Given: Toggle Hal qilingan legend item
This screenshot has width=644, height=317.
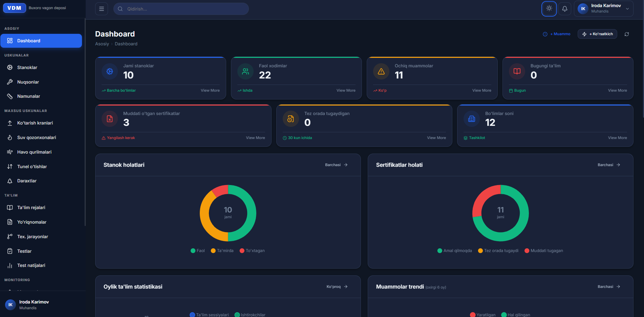Looking at the screenshot, I should point(516,315).
